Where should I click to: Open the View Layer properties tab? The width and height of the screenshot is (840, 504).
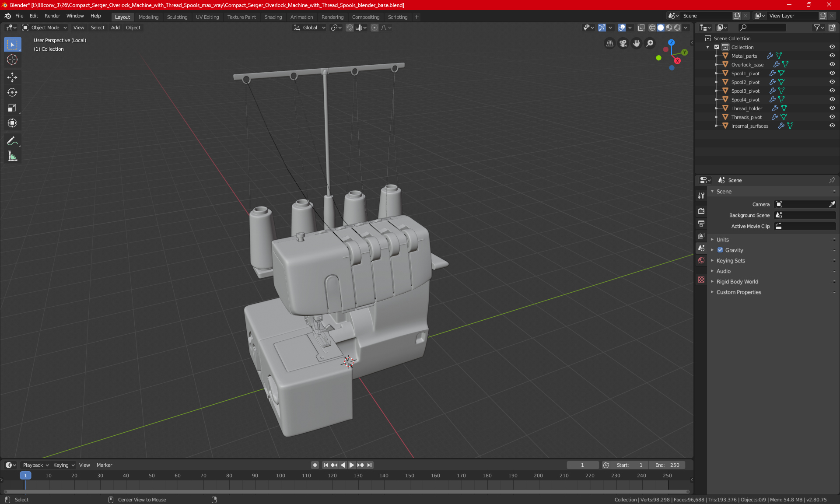[x=701, y=236]
